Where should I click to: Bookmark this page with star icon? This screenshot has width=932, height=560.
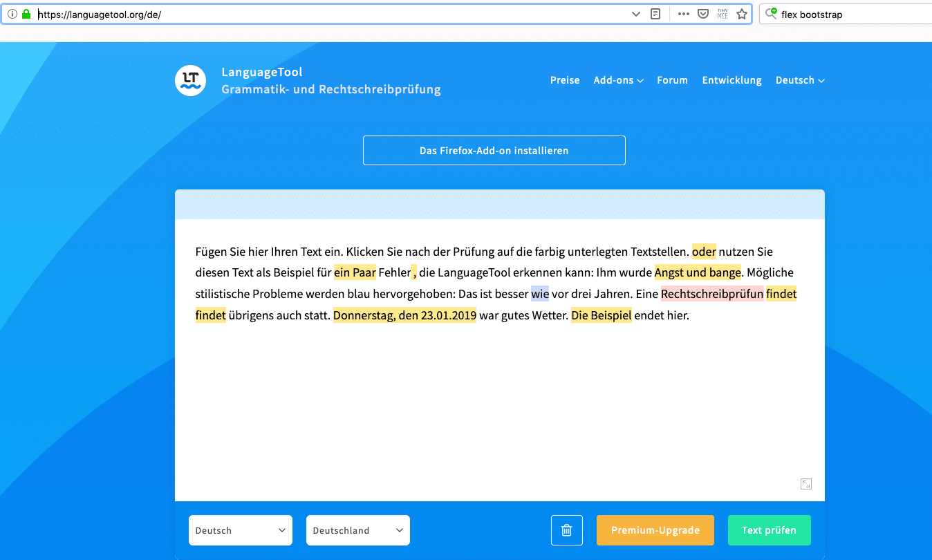pyautogui.click(x=742, y=14)
